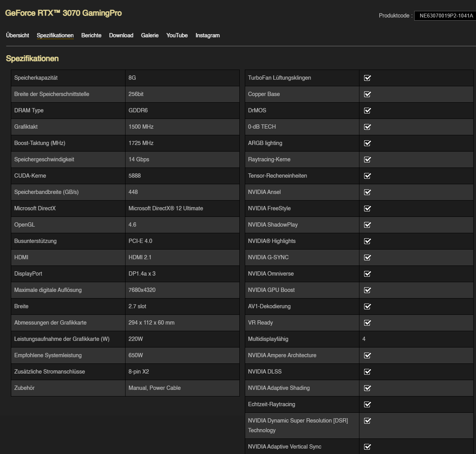This screenshot has height=454, width=476.
Task: Click the PCI-E 4.0 bus value
Action: coord(140,241)
